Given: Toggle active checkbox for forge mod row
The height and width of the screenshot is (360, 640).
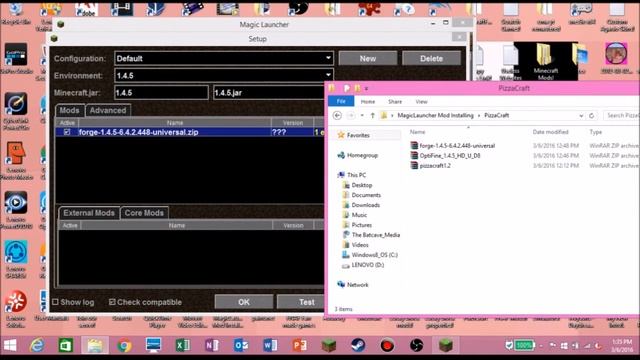Looking at the screenshot, I should 67,132.
